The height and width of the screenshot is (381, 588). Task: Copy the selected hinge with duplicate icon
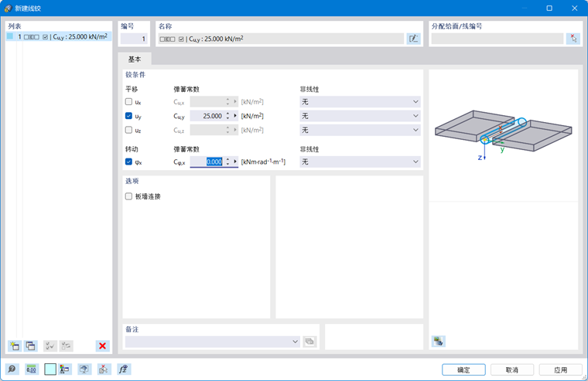[x=31, y=345]
